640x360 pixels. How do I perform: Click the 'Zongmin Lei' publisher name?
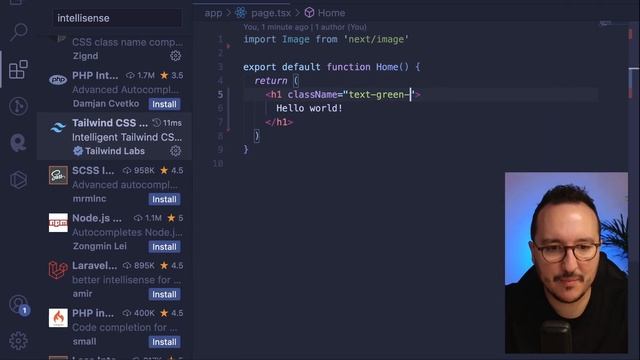click(100, 246)
